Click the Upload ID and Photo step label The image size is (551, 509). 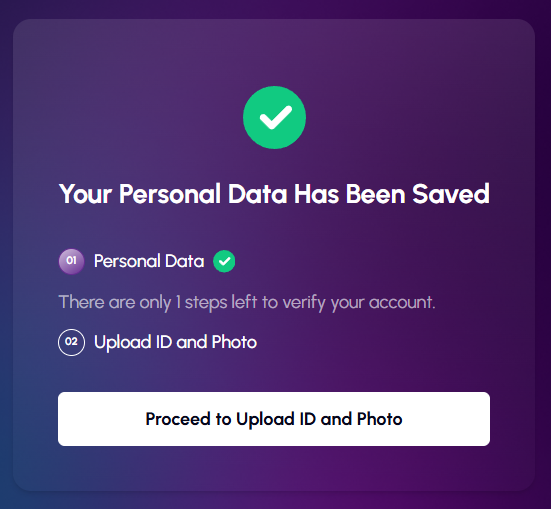175,342
